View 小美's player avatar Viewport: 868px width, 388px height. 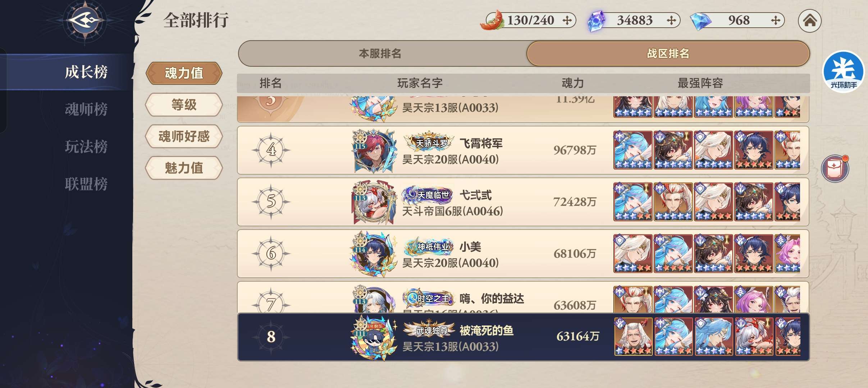coord(374,254)
